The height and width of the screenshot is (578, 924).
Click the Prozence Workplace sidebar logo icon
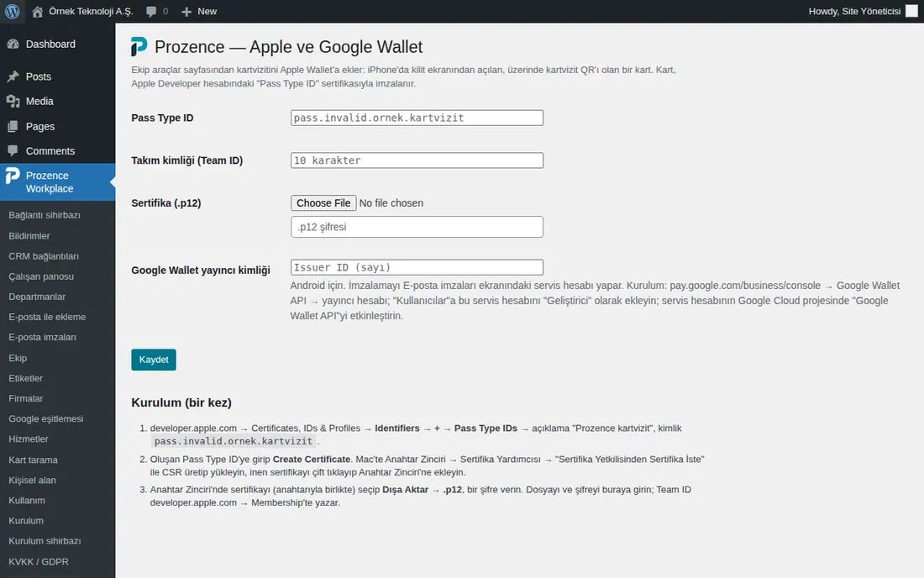pos(13,176)
